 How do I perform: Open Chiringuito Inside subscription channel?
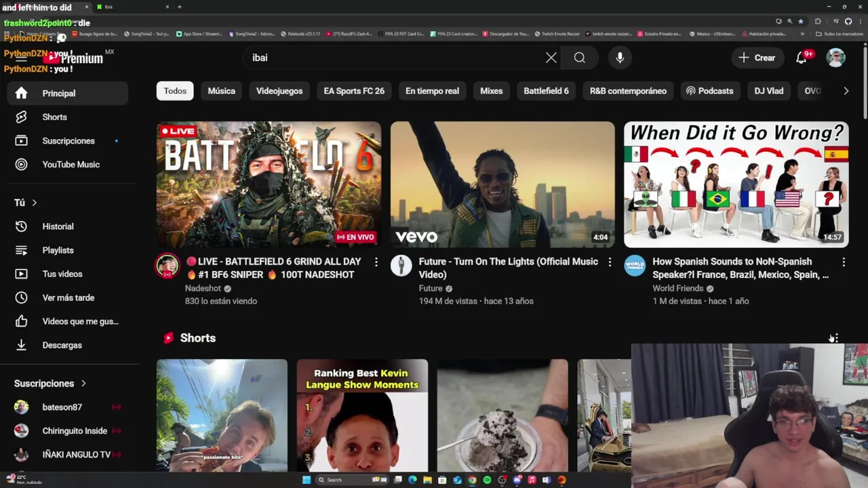(x=67, y=431)
